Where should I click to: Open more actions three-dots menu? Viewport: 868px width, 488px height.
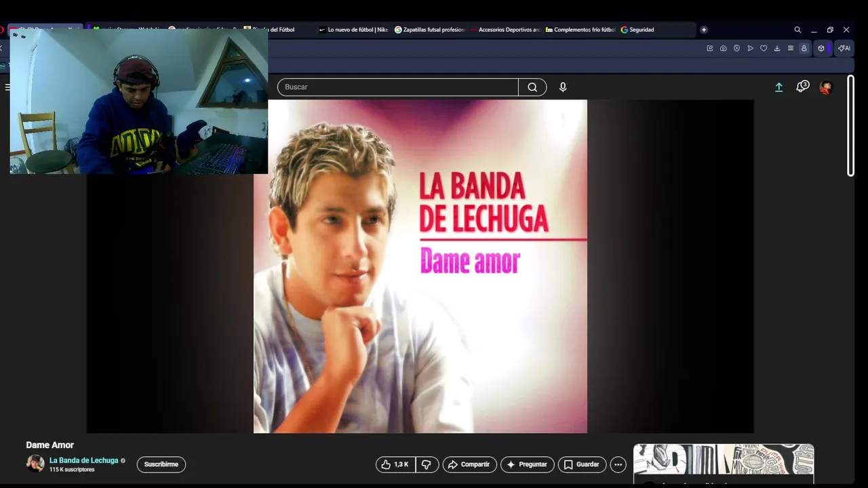[618, 464]
